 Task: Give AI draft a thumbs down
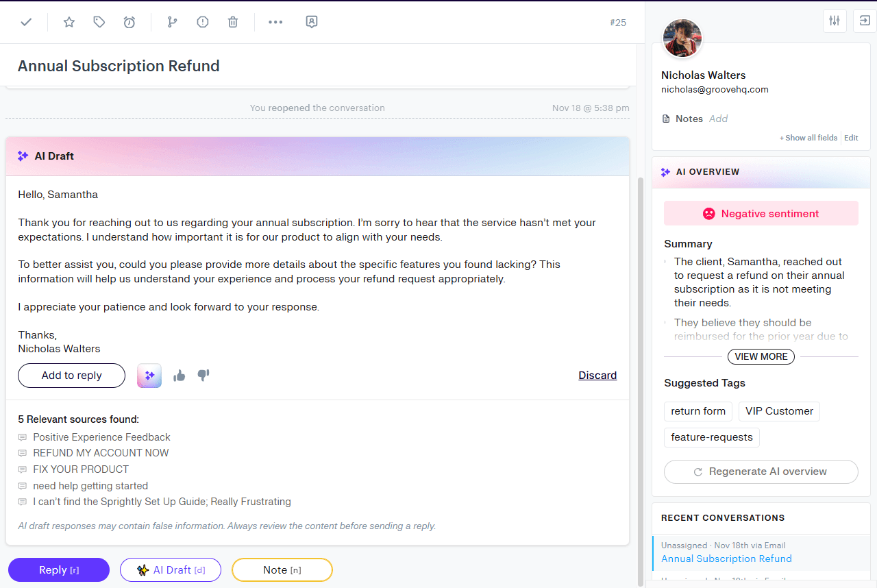(x=203, y=376)
